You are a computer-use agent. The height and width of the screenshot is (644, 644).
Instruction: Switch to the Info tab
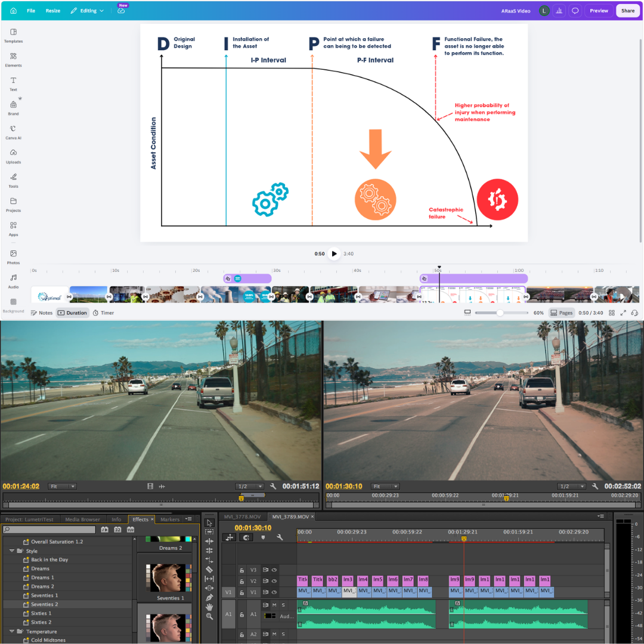116,519
